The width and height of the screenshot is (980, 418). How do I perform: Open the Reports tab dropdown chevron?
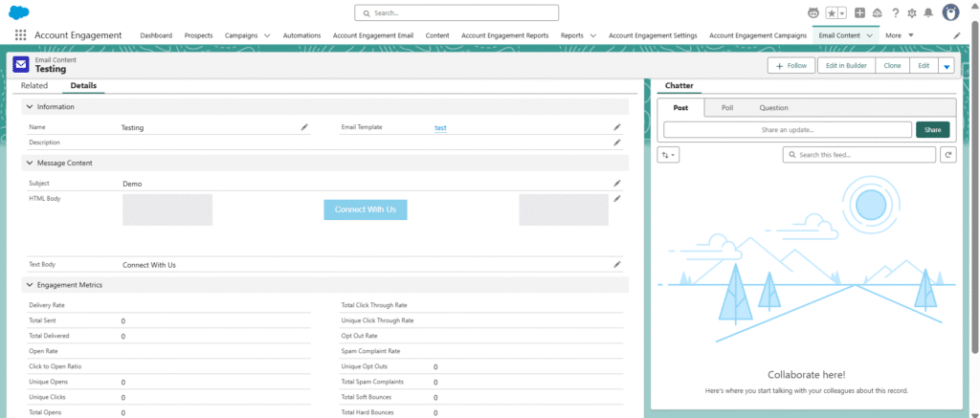pyautogui.click(x=592, y=35)
